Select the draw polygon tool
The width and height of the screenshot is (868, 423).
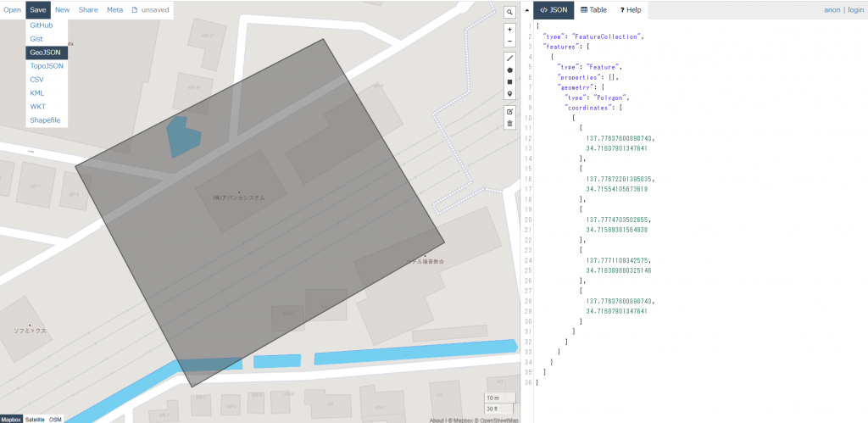509,70
